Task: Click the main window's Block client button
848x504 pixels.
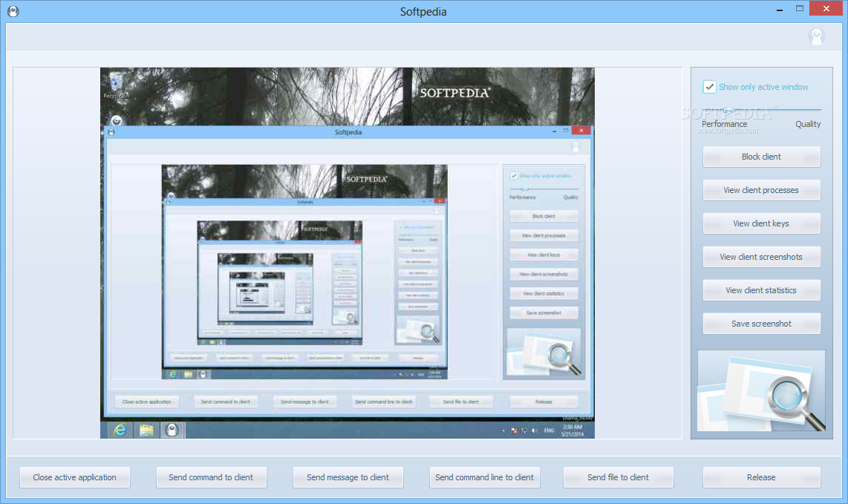Action: click(761, 157)
